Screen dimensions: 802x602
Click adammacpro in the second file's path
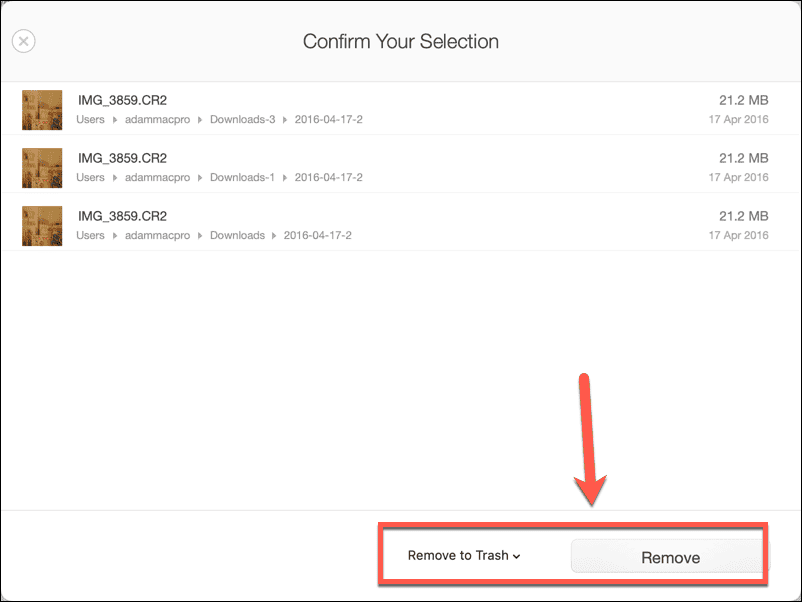pyautogui.click(x=157, y=177)
